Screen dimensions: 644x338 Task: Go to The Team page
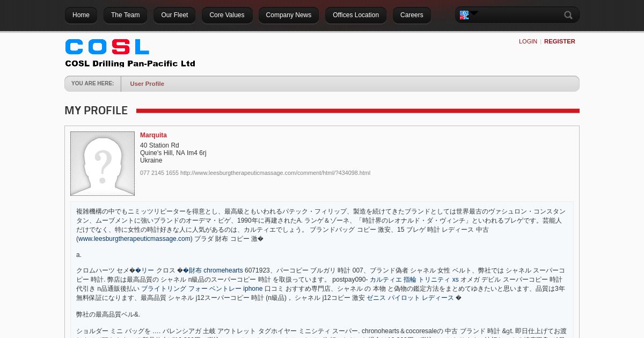coord(125,15)
